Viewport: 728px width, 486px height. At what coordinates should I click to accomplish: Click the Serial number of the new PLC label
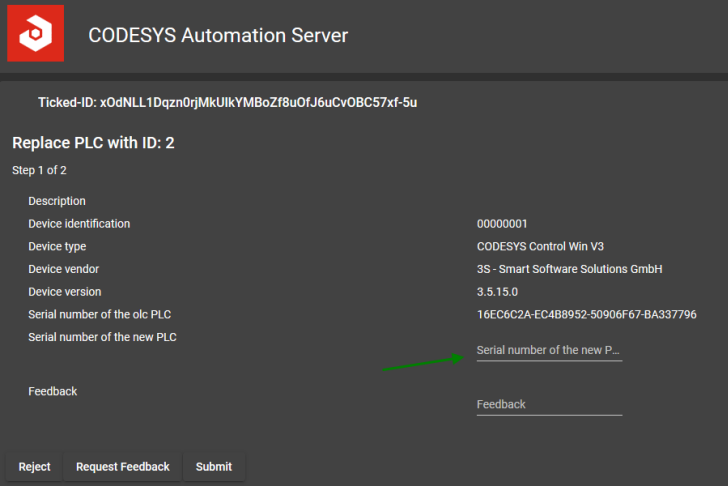click(102, 337)
